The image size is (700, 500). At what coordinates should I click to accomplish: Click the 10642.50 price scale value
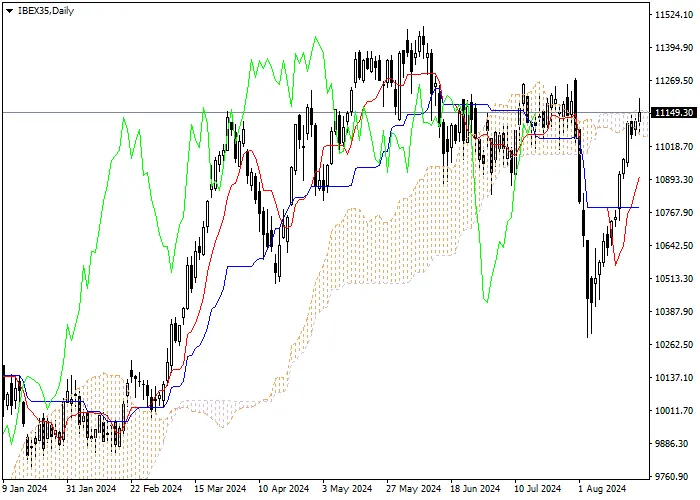tap(674, 246)
